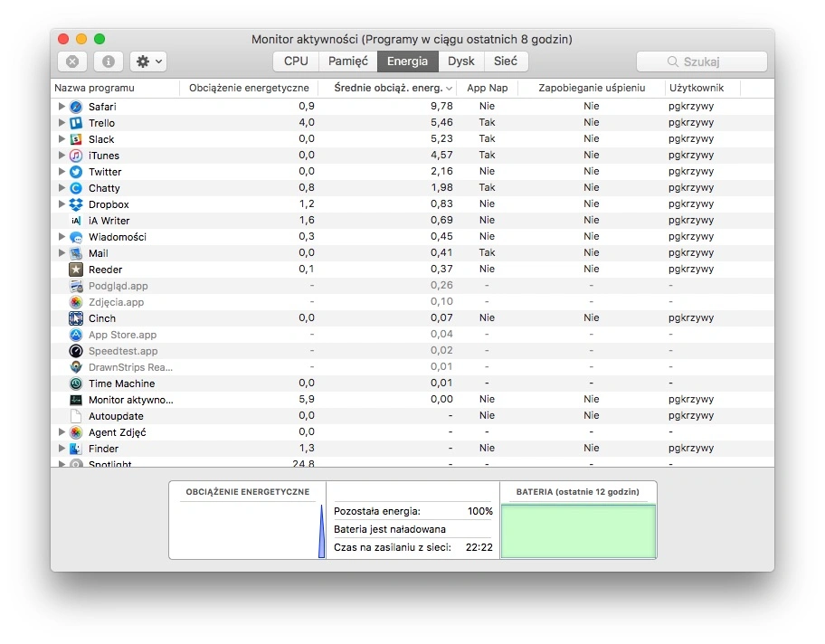Click the Dropbox box icon
825x644 pixels.
[x=76, y=204]
